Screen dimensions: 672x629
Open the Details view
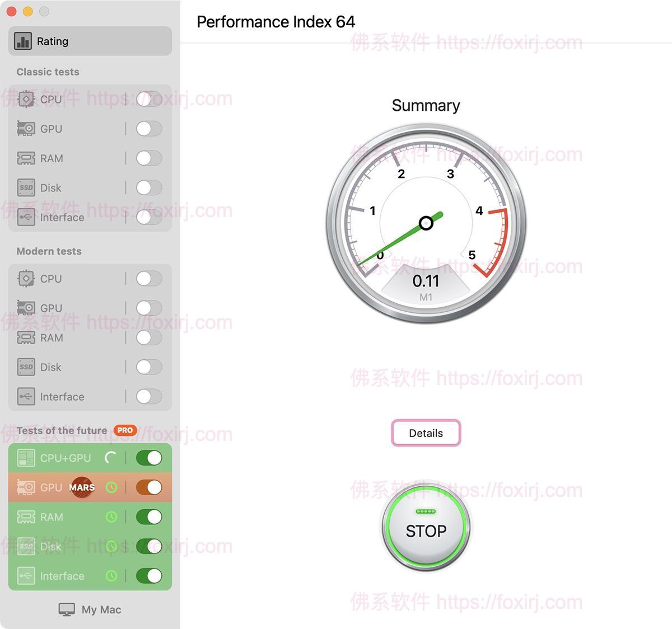pyautogui.click(x=426, y=433)
